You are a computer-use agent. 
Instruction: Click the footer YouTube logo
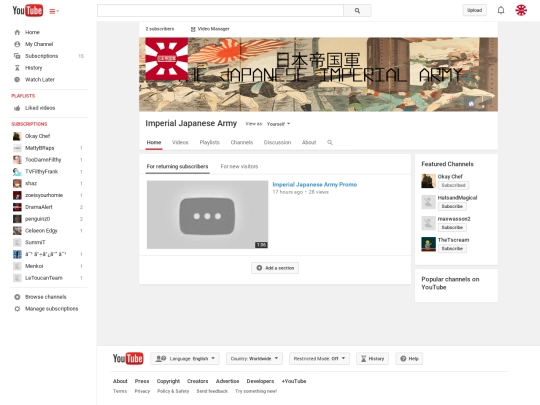click(128, 359)
